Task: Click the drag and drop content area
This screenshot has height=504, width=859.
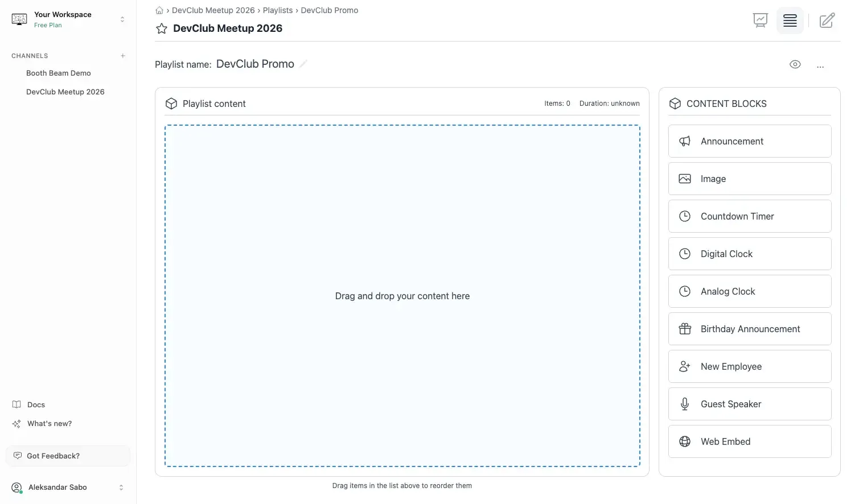Action: tap(402, 296)
